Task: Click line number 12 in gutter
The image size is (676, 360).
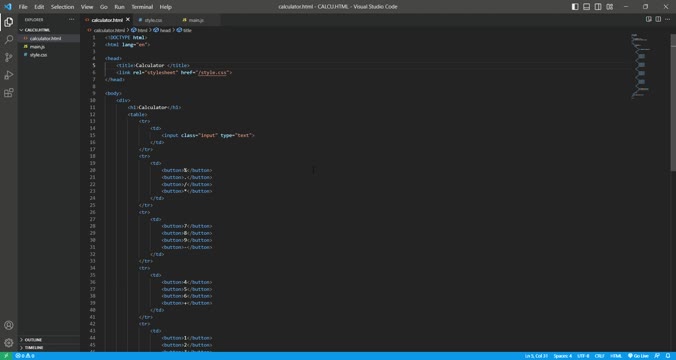Action: point(93,114)
